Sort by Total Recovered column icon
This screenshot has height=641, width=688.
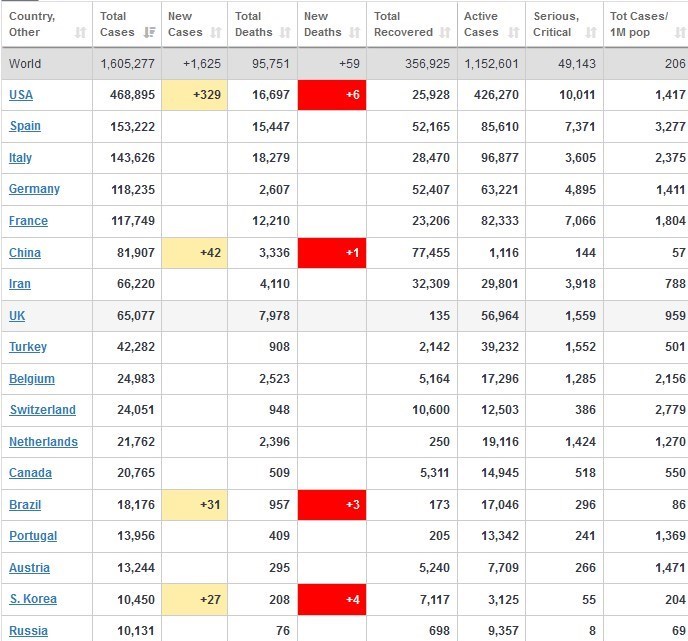coord(445,32)
